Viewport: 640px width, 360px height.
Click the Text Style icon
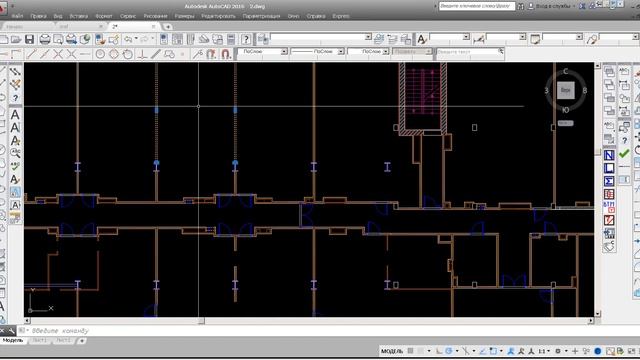(x=422, y=39)
